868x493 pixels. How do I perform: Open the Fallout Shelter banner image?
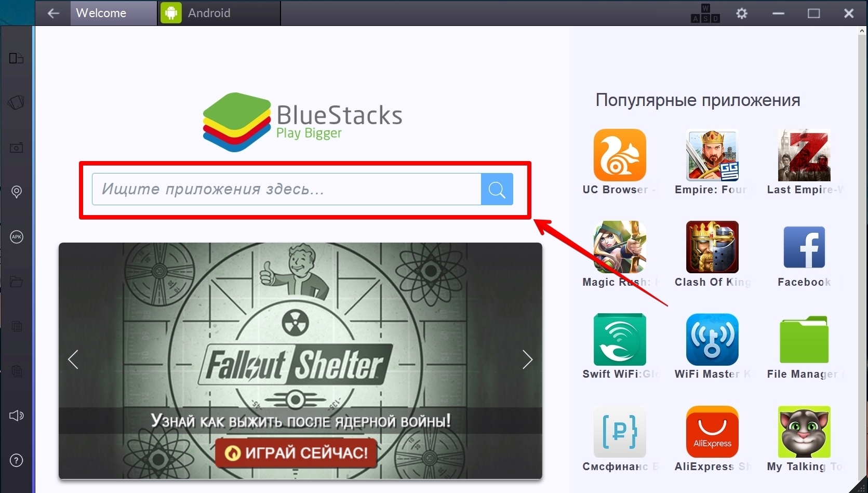[x=300, y=361]
